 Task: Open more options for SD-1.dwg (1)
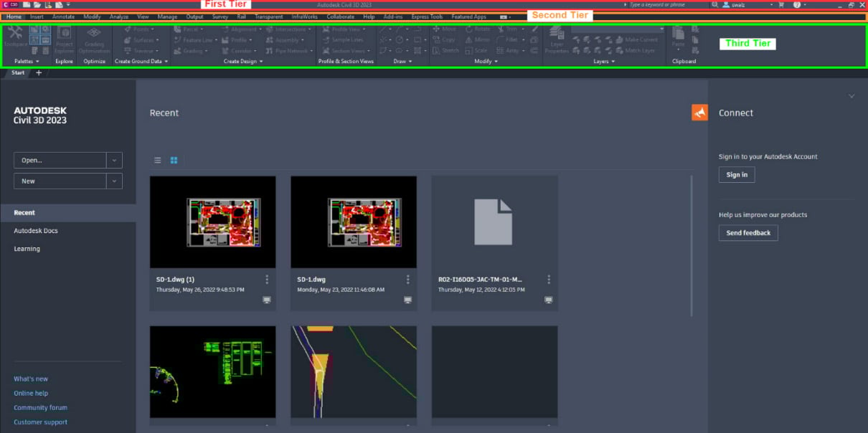[x=267, y=280]
